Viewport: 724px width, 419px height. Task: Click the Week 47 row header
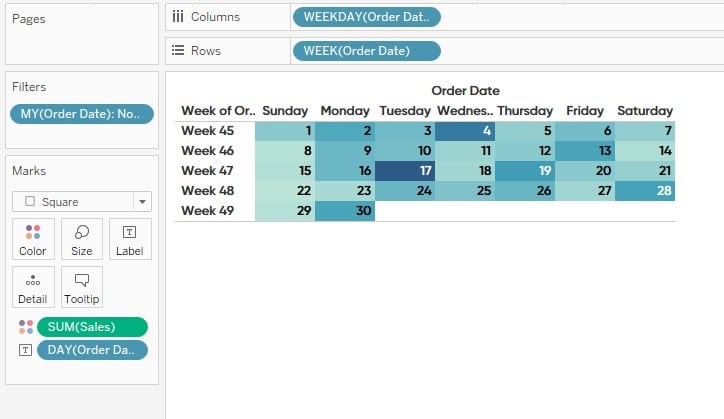(208, 171)
